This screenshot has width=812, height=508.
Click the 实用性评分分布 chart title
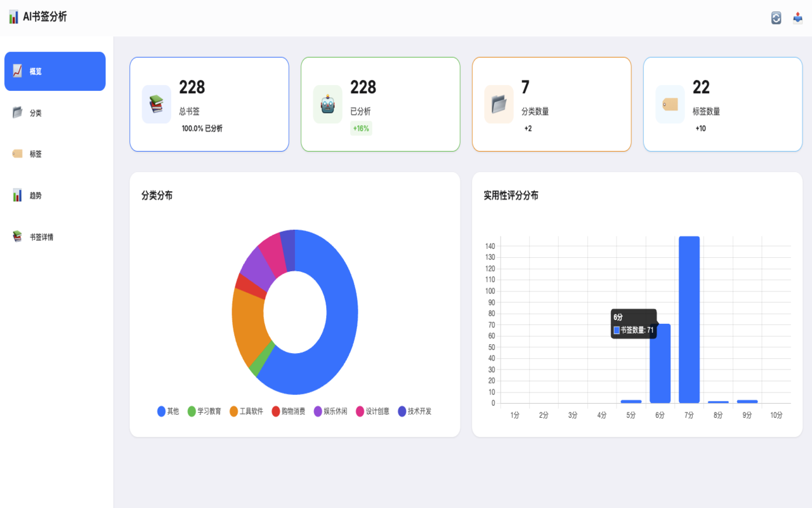[511, 196]
